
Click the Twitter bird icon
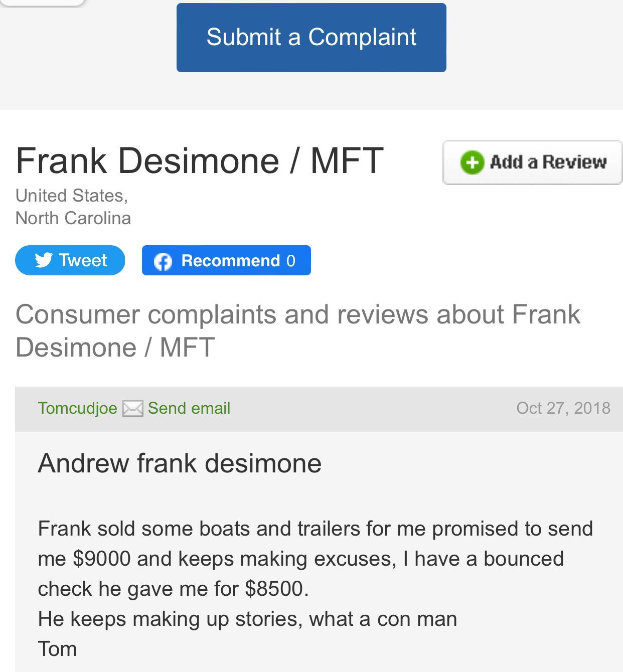pos(44,260)
